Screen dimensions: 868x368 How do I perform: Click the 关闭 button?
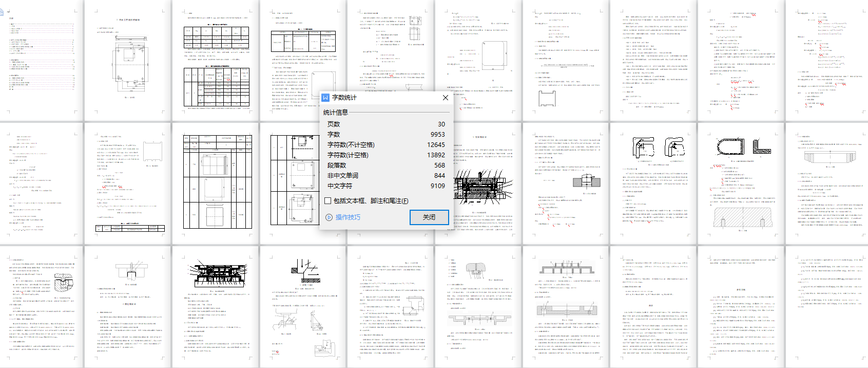click(x=429, y=217)
